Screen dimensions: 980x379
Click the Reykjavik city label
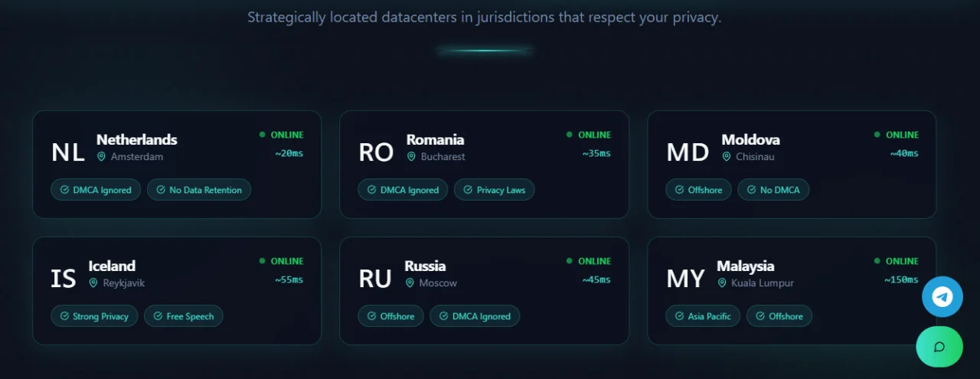coord(124,283)
